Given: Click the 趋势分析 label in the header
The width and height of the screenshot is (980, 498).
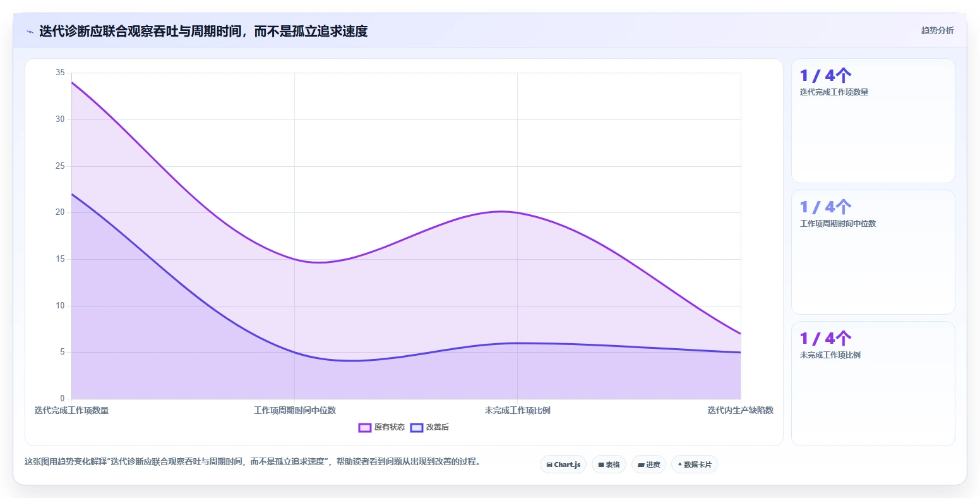Looking at the screenshot, I should (937, 30).
